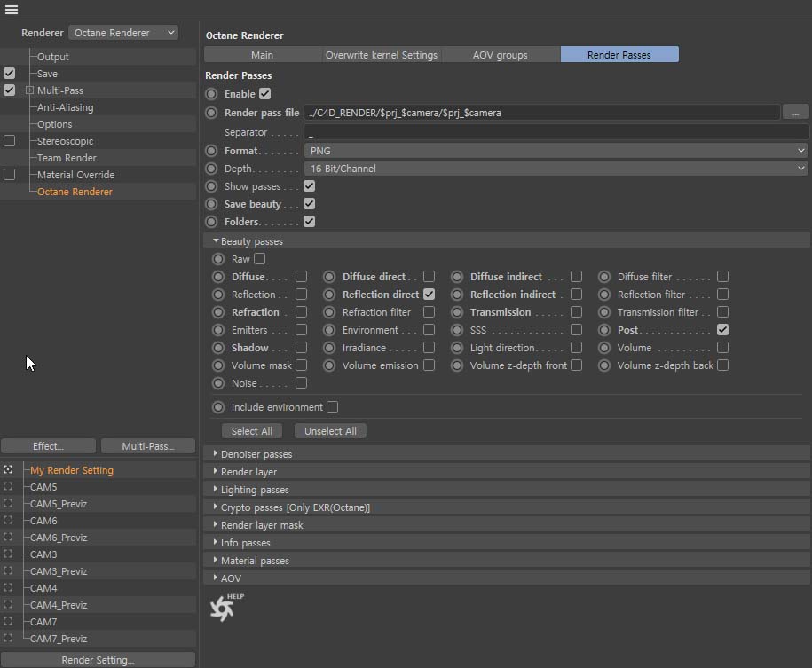Expand the Multi-Pass tree node
This screenshot has width=812, height=668.
coord(29,90)
